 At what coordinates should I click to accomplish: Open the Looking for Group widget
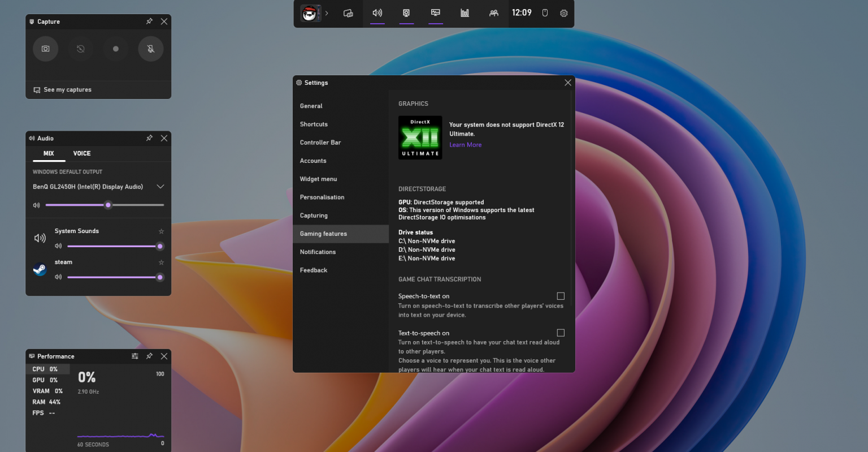493,13
